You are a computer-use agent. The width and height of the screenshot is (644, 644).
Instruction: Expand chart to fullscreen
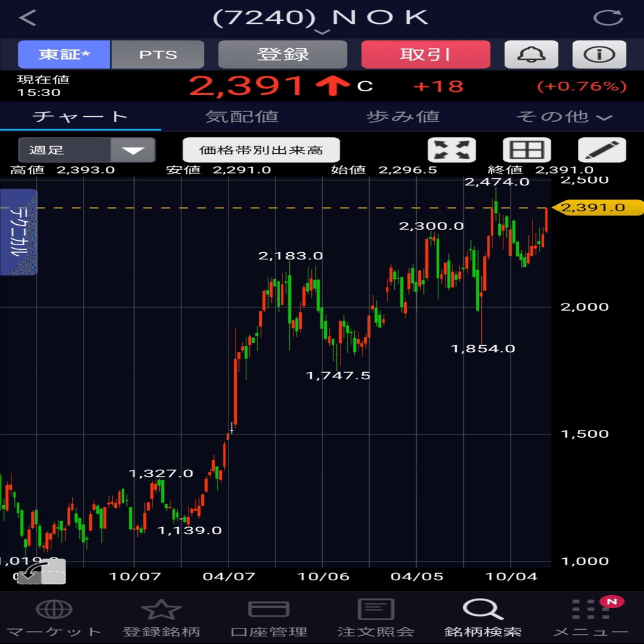(452, 150)
